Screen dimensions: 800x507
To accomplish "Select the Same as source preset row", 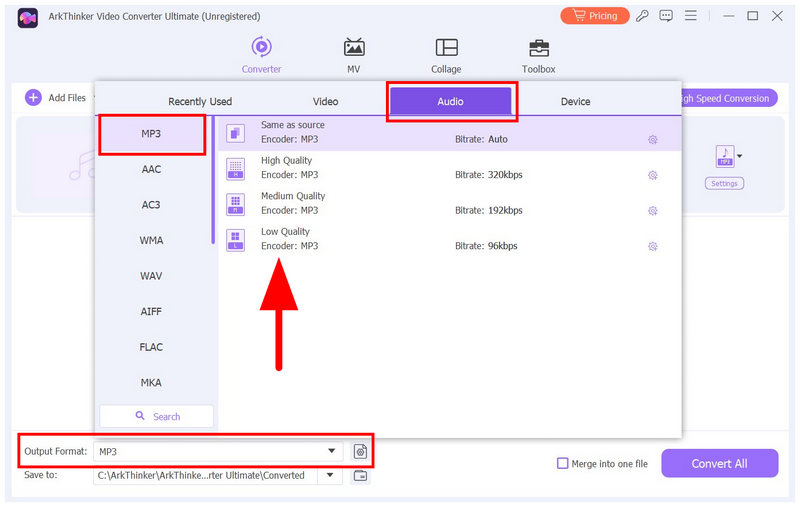I will click(x=449, y=133).
